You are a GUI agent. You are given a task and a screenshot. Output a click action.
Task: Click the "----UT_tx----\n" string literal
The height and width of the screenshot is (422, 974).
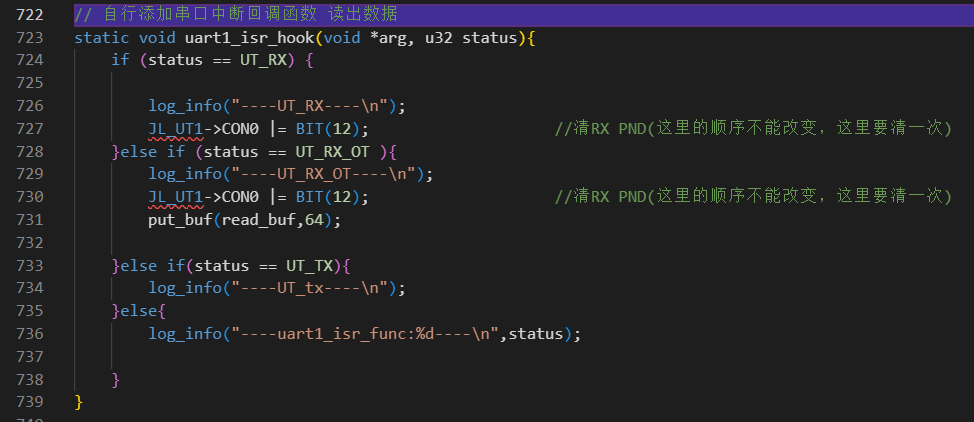click(x=310, y=288)
